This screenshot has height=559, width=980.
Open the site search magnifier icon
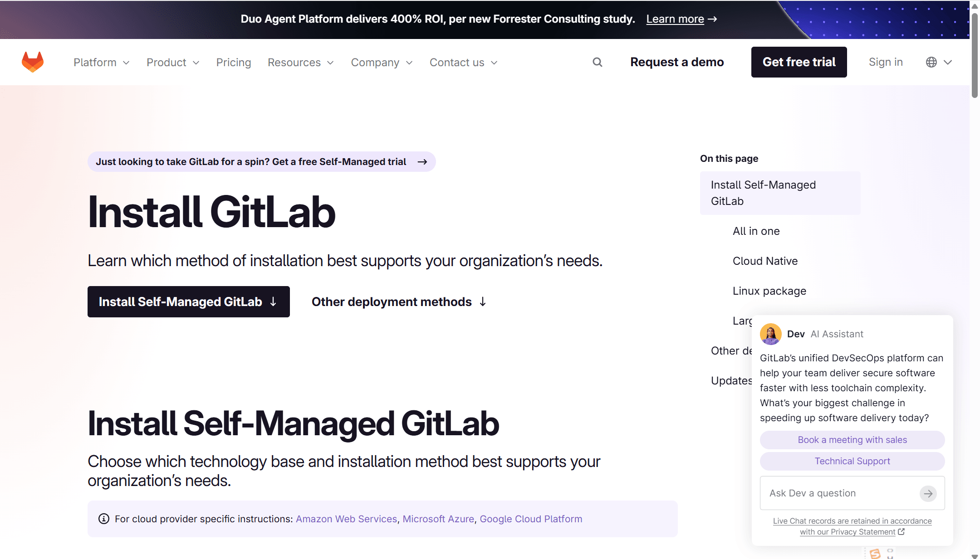(598, 62)
